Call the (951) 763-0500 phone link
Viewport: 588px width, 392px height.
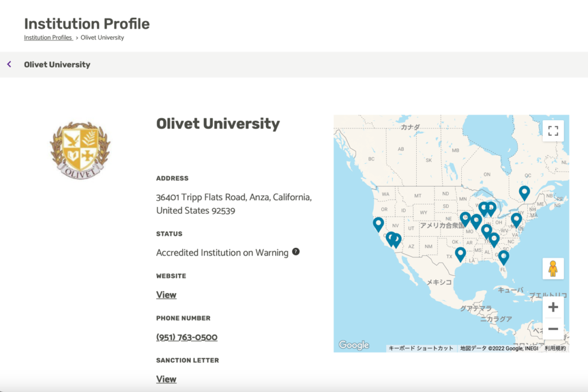187,337
